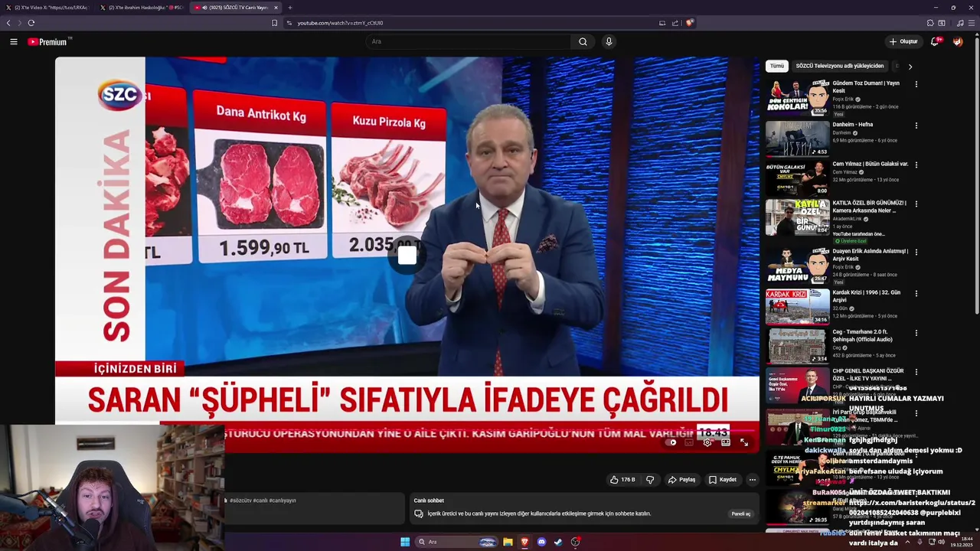Click the OBS Studio taskbar icon
Screen dimensions: 980x551
tap(575, 542)
